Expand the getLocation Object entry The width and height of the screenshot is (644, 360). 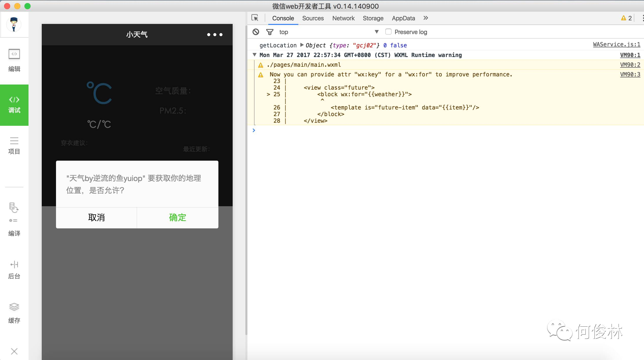tap(302, 45)
